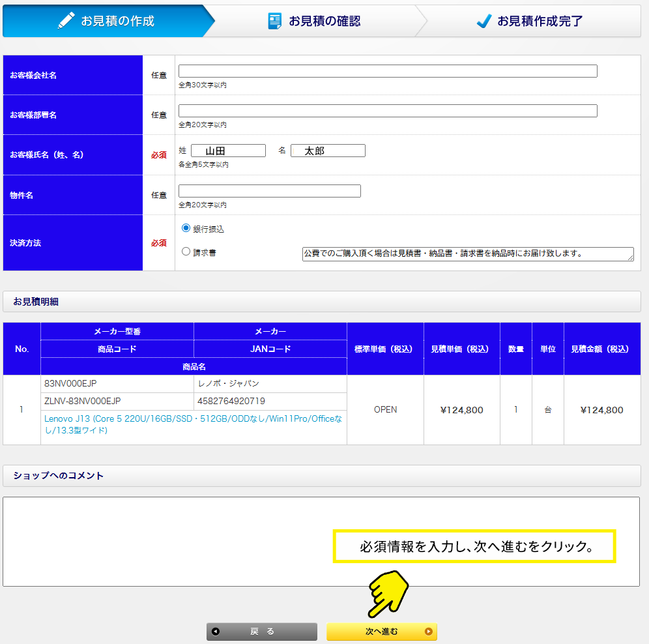Click the 姓 field containing 山田
Screen dimensions: 649x644
(x=228, y=151)
